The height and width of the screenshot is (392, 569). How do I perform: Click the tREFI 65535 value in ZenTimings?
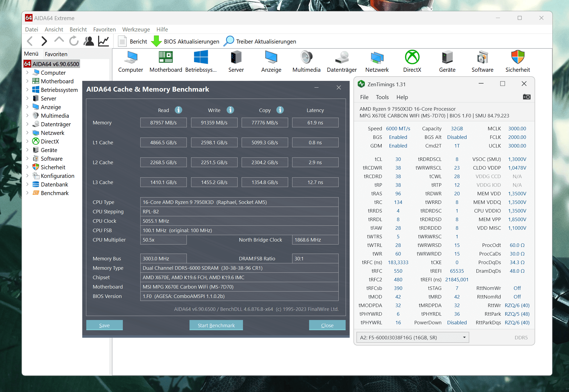(x=457, y=271)
